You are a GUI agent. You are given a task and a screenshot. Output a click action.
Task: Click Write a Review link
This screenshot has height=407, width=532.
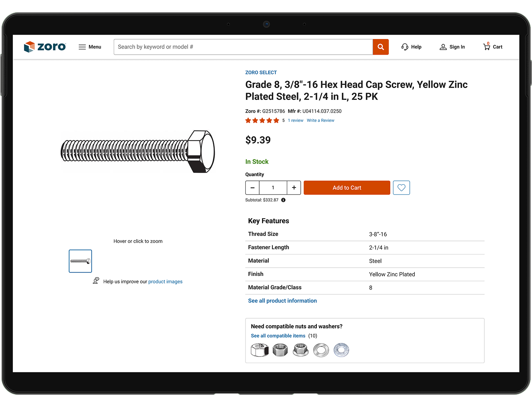[x=321, y=120]
